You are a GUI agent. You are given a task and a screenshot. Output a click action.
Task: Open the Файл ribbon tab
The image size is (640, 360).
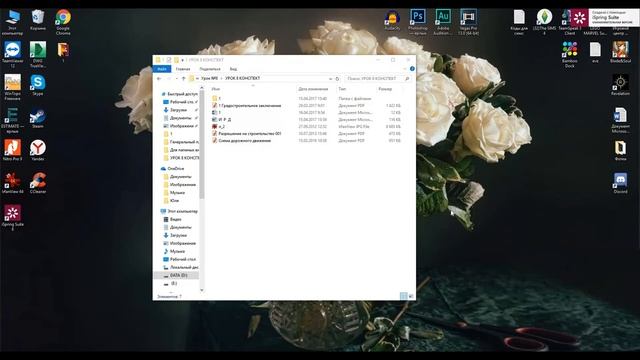pos(162,69)
